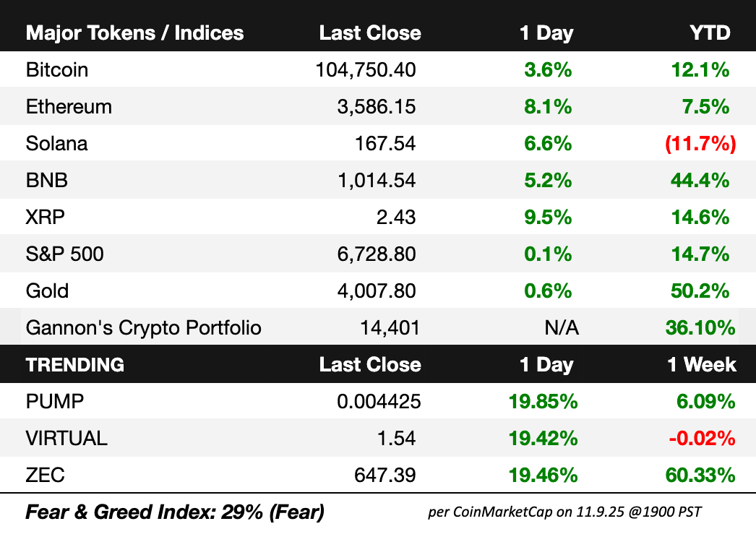Screen dimensions: 756x542
Task: Select the ZEC last close 647.39
Action: tap(385, 475)
